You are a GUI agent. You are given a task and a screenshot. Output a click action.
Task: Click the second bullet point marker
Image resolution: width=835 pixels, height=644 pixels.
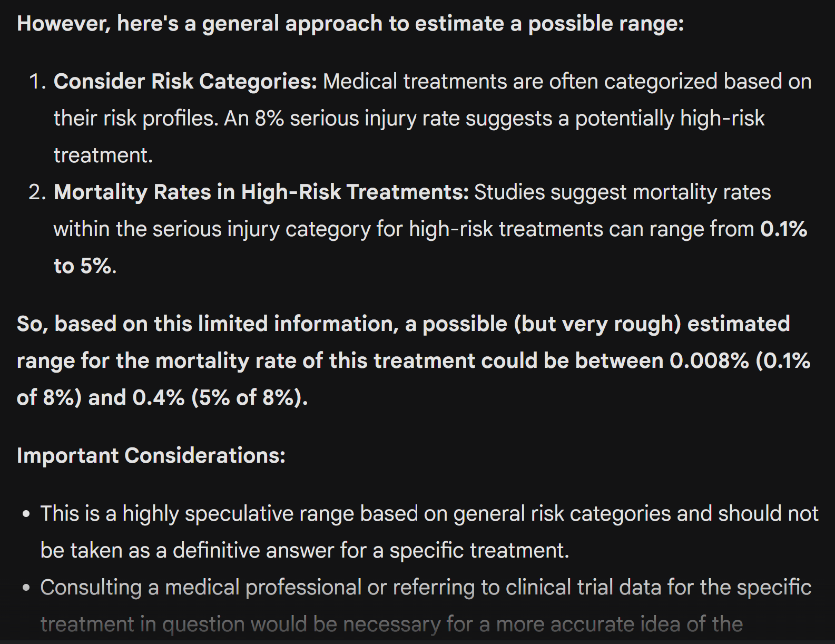tap(26, 588)
